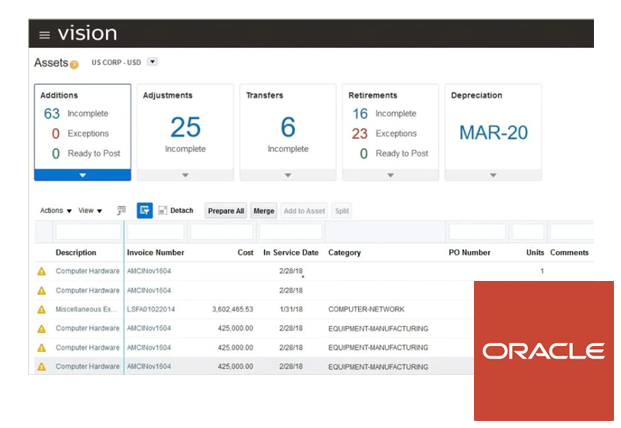Click the In Service Date filter field
621x428 pixels.
click(x=291, y=232)
